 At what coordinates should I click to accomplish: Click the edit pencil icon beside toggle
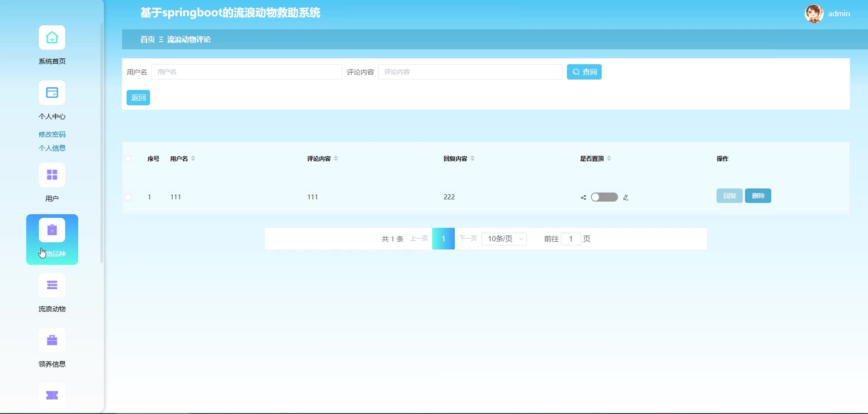(x=626, y=198)
